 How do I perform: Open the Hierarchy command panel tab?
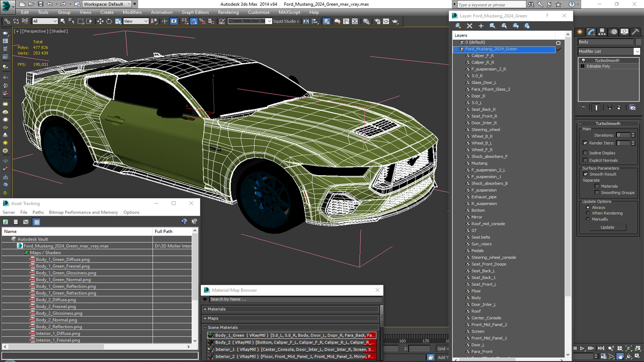click(602, 32)
